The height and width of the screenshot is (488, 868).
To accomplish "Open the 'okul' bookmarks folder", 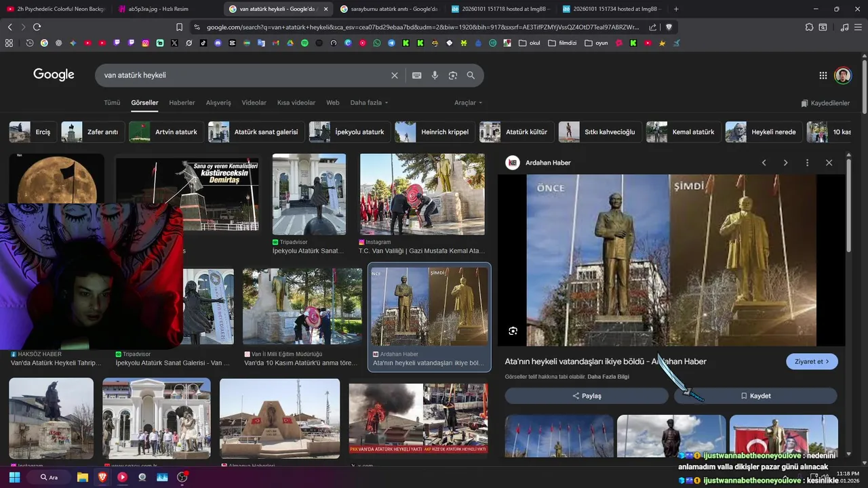I will click(x=530, y=43).
